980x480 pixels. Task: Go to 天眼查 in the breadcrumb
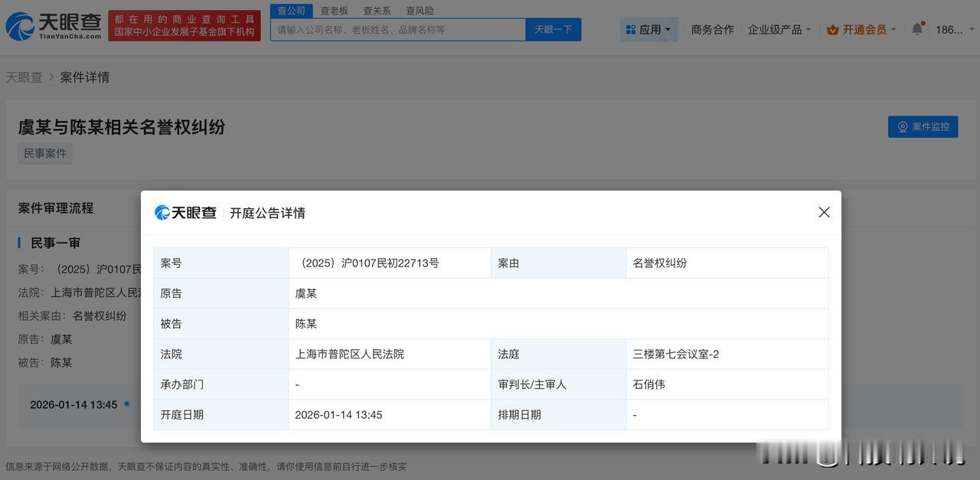tap(24, 77)
